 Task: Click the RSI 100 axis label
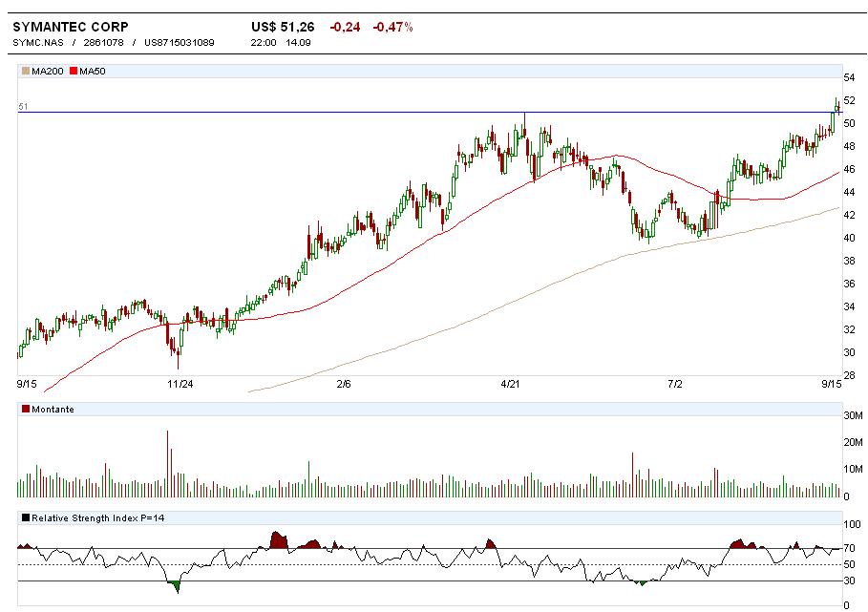pyautogui.click(x=852, y=524)
